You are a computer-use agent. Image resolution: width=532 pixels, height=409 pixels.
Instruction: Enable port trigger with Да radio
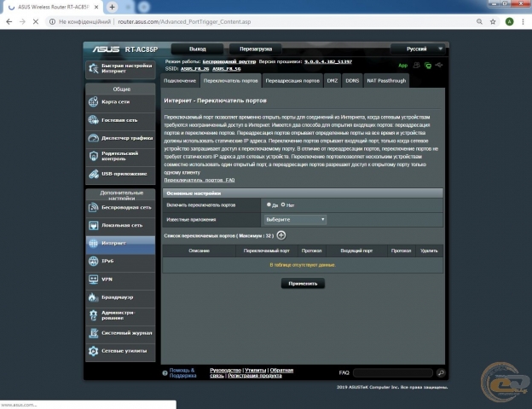(269, 204)
